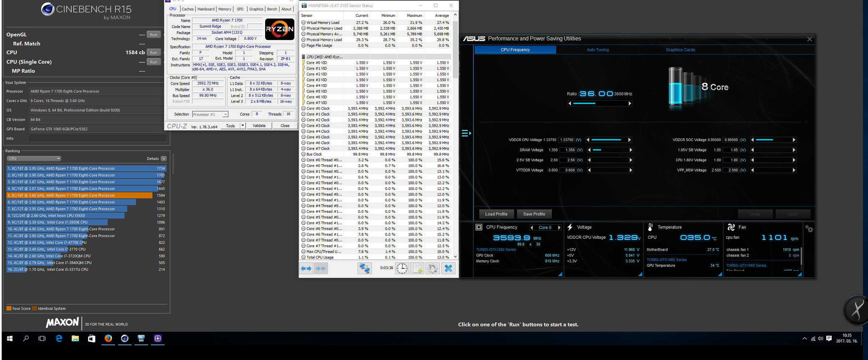868x360 pixels.
Task: Run the Cinebench OpenGL test
Action: 154,35
